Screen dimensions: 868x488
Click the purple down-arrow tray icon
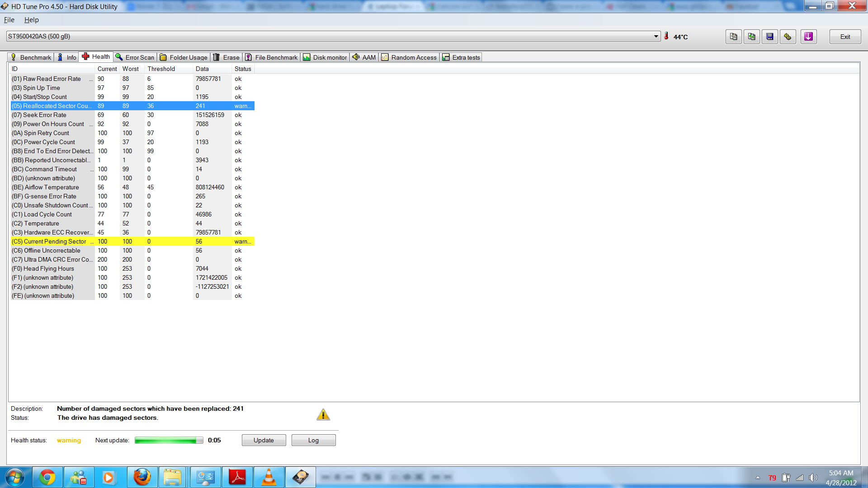point(808,37)
